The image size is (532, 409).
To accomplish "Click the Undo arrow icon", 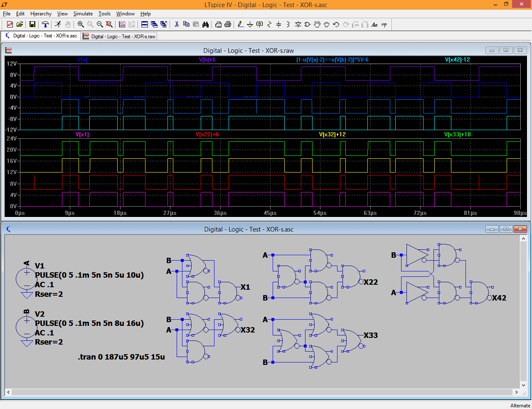I will point(336,25).
